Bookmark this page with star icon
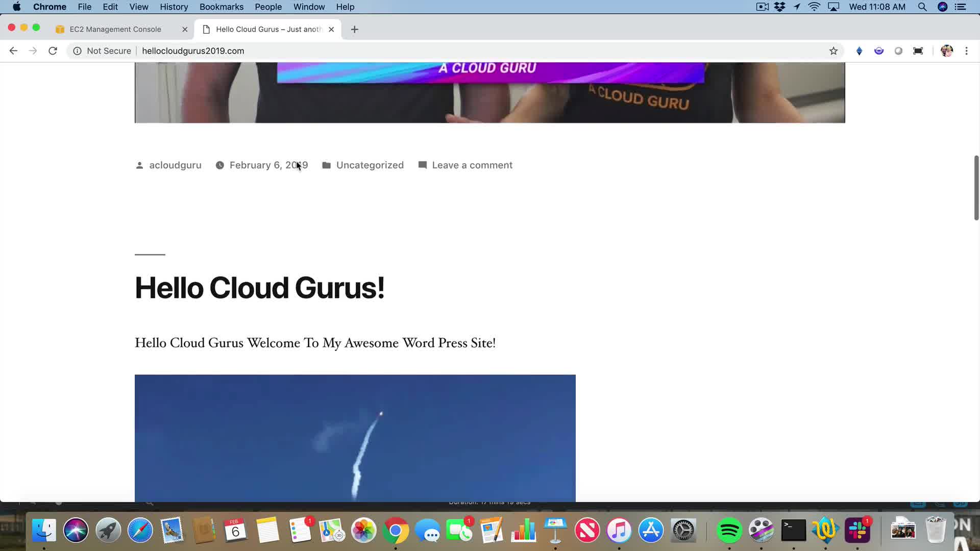The height and width of the screenshot is (551, 980). 834,51
